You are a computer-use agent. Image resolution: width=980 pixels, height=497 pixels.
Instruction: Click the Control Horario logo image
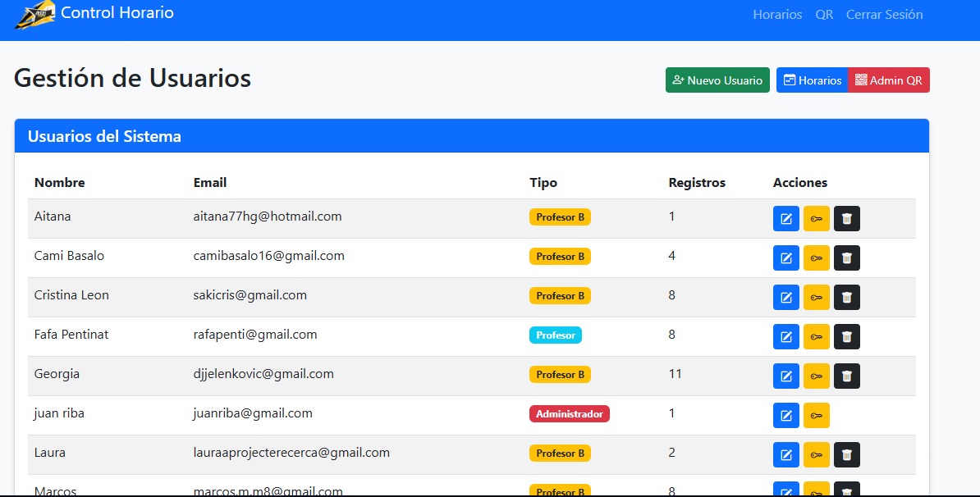click(x=34, y=15)
